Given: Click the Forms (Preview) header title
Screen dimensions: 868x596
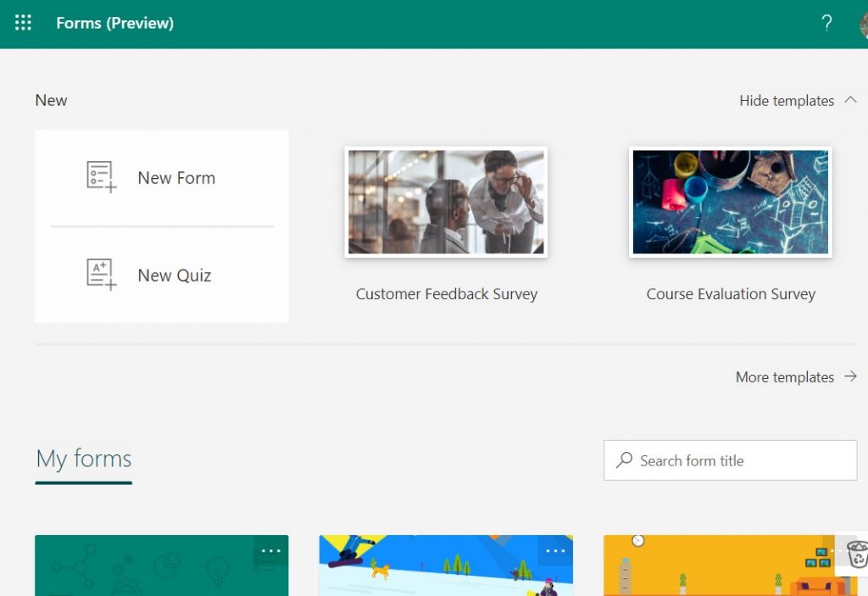Looking at the screenshot, I should coord(114,23).
